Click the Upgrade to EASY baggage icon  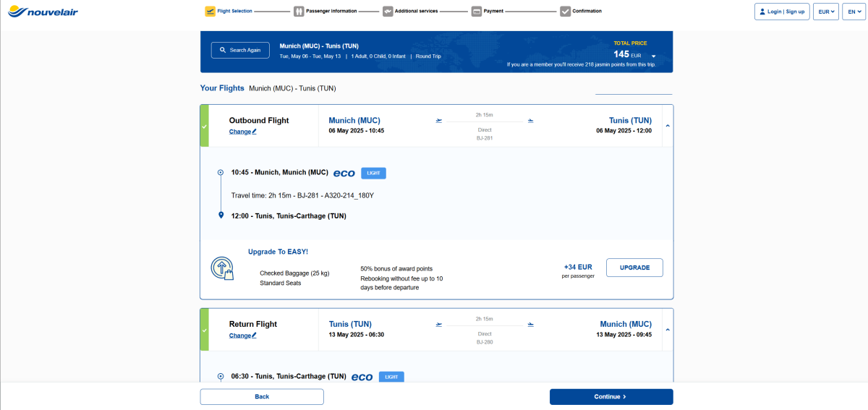222,268
